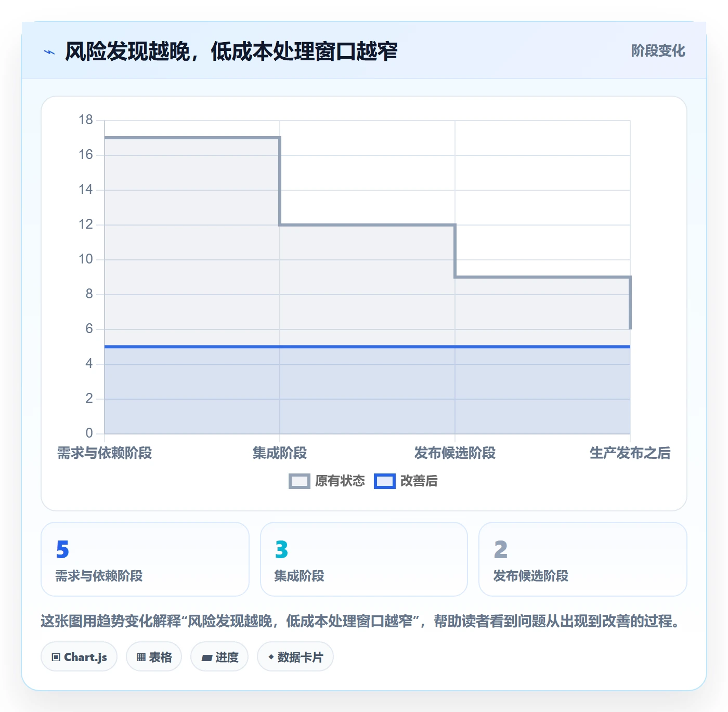The height and width of the screenshot is (712, 728).
Task: Toggle the 原有状态 legend swatch
Action: 299,481
